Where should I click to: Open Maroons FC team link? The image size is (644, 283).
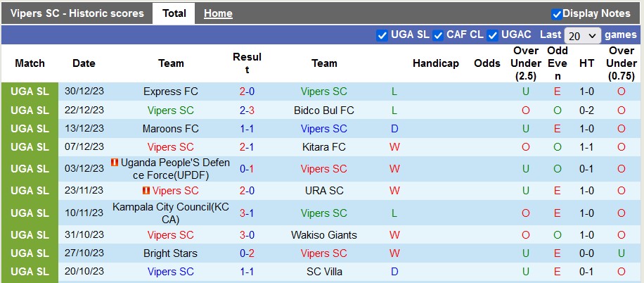171,129
